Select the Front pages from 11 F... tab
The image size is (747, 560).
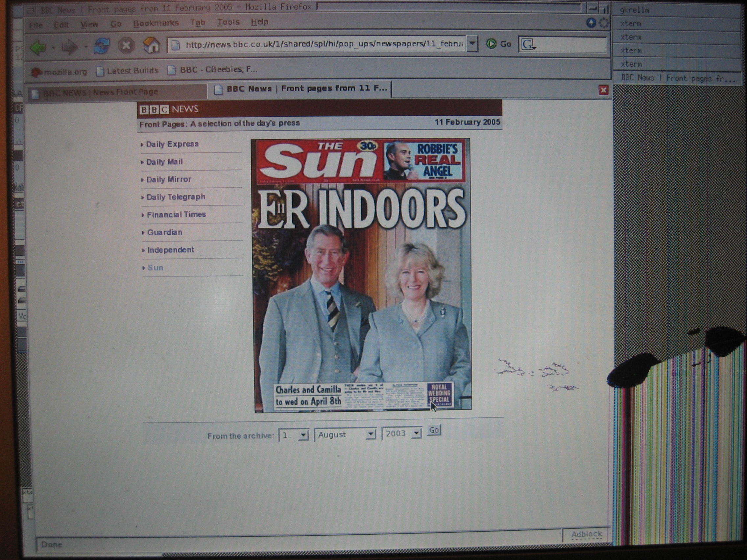tap(300, 89)
